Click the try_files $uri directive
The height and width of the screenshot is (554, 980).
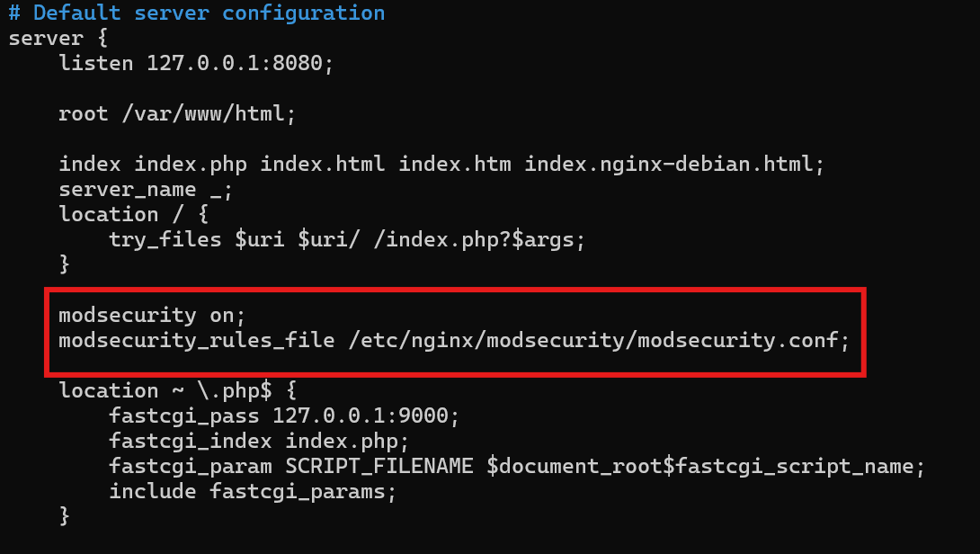click(347, 239)
